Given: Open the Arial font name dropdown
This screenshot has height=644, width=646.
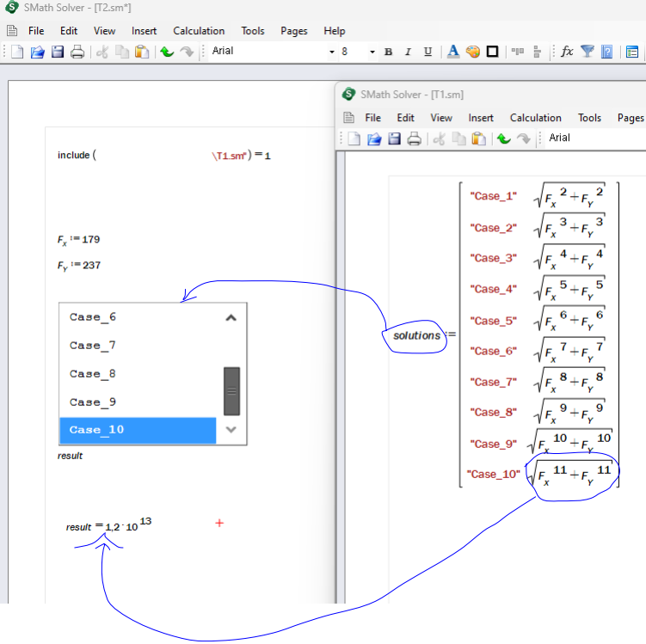Looking at the screenshot, I should pos(331,52).
